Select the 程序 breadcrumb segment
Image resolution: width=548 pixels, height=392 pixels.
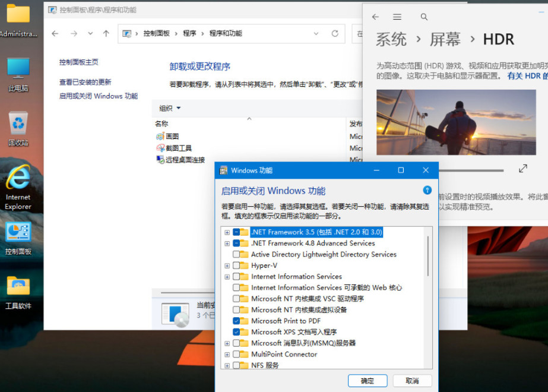[x=189, y=34]
